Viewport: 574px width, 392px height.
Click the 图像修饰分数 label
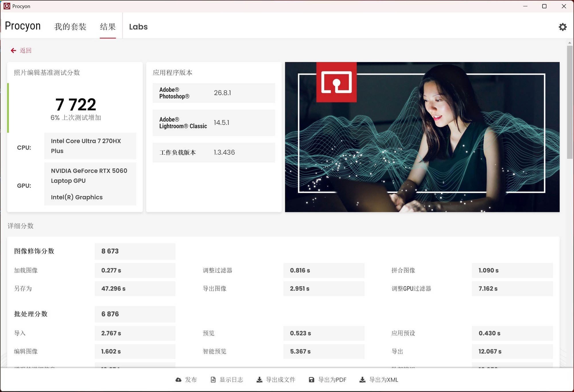coord(34,251)
